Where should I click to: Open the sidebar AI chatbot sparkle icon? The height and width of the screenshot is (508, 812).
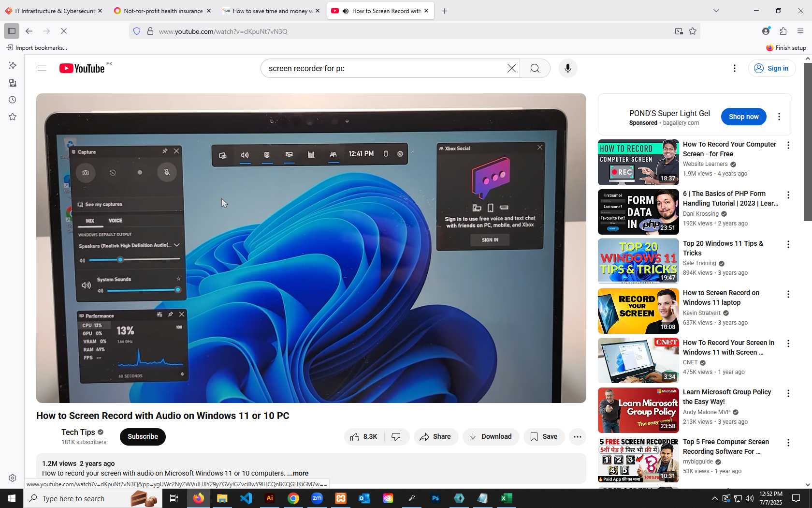coord(13,65)
